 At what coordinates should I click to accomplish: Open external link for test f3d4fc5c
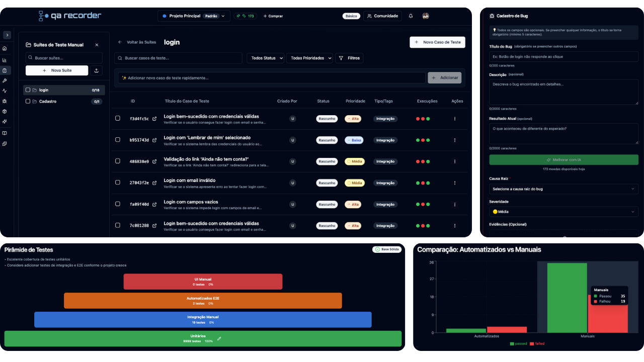(x=154, y=119)
